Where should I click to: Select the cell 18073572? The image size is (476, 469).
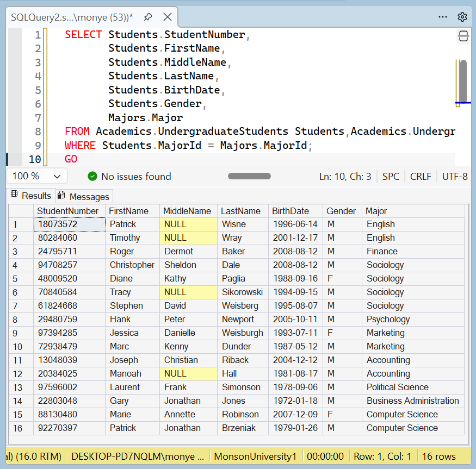(x=69, y=224)
